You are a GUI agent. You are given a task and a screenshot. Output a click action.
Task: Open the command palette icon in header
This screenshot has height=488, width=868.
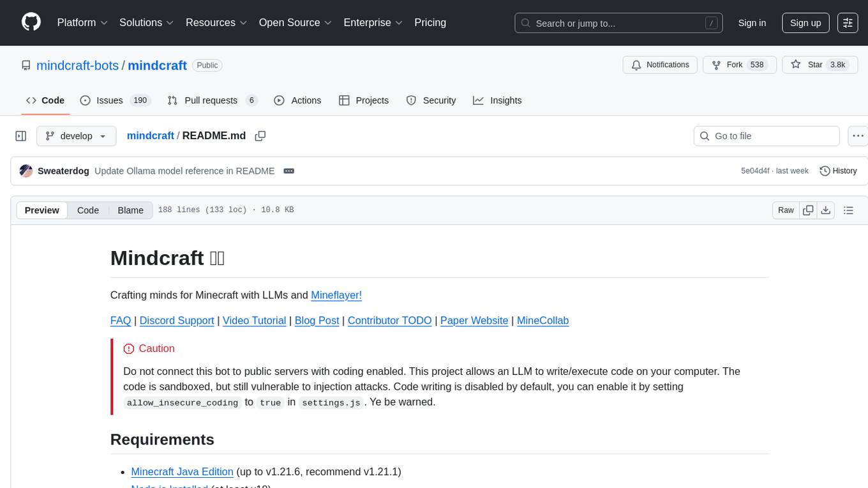(x=848, y=23)
